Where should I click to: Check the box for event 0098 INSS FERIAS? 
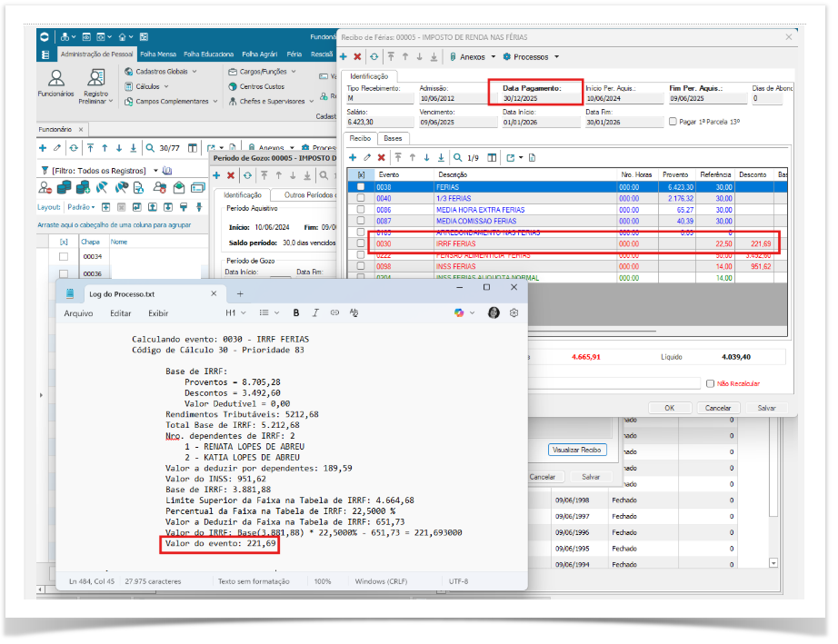(361, 266)
